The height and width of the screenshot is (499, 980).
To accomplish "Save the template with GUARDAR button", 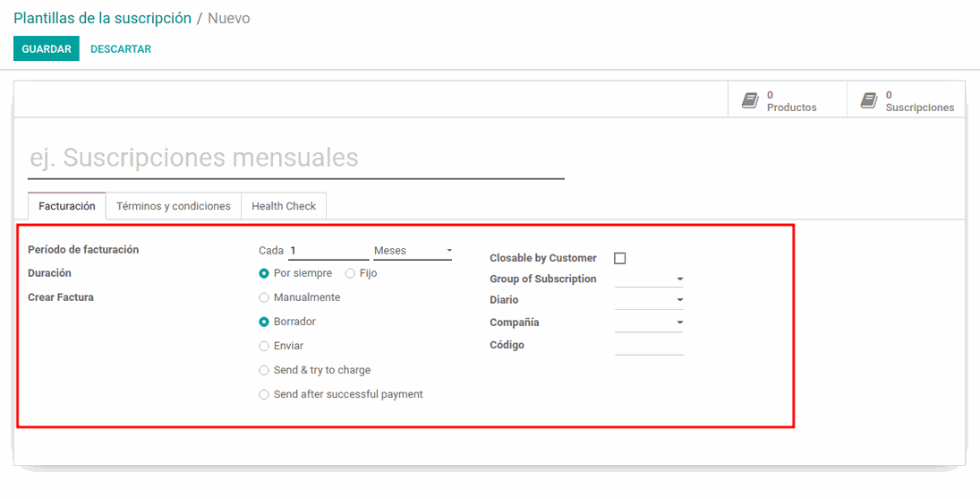I will click(47, 48).
